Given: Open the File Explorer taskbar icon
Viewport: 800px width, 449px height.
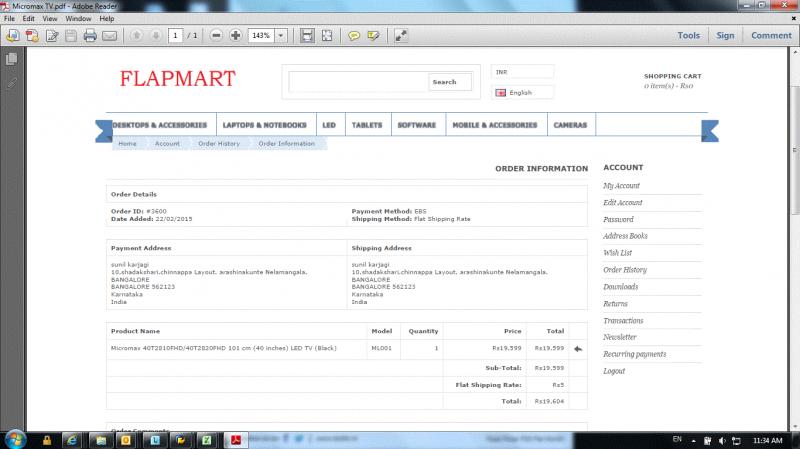Looking at the screenshot, I should tap(101, 440).
